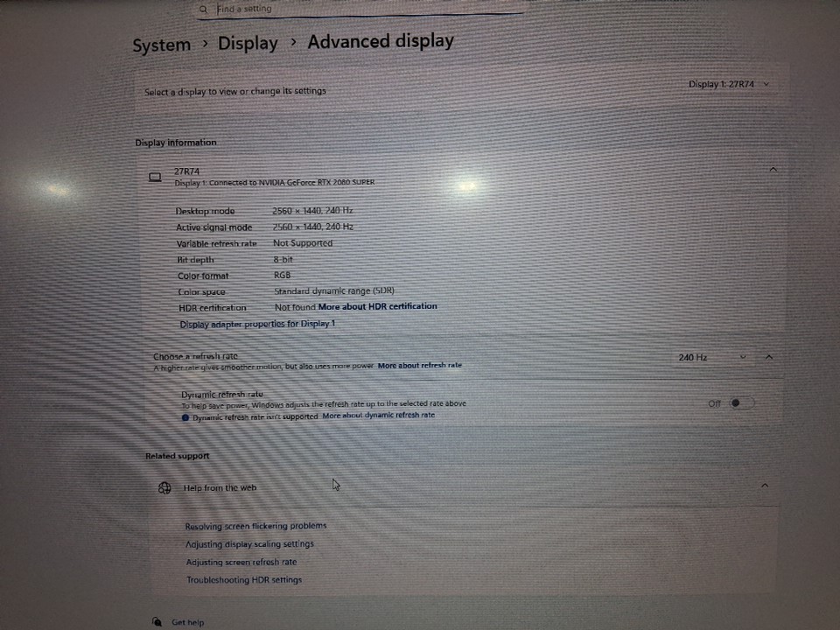
Task: Click the search magnifier icon
Action: coord(204,10)
